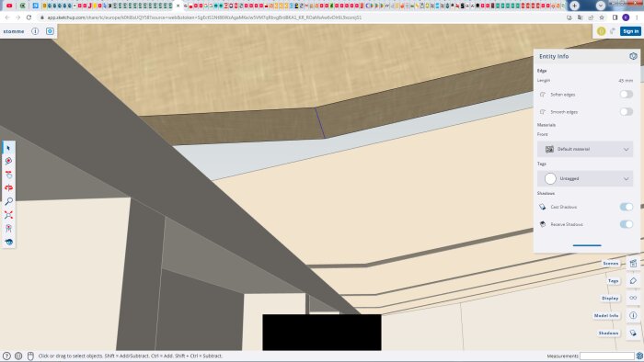The image size is (644, 362).
Task: Click the globe language icon in status bar
Action: tap(18, 356)
